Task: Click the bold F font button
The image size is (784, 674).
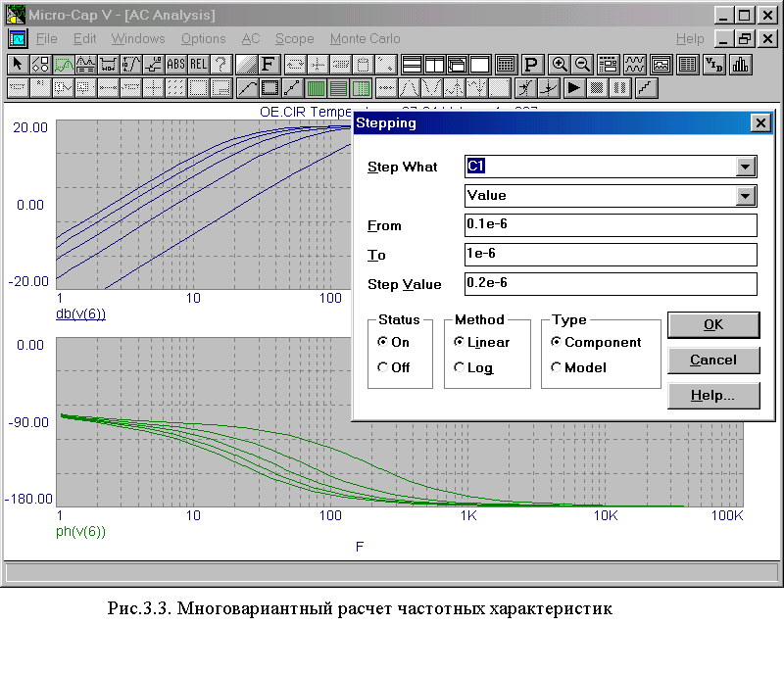Action: [269, 65]
